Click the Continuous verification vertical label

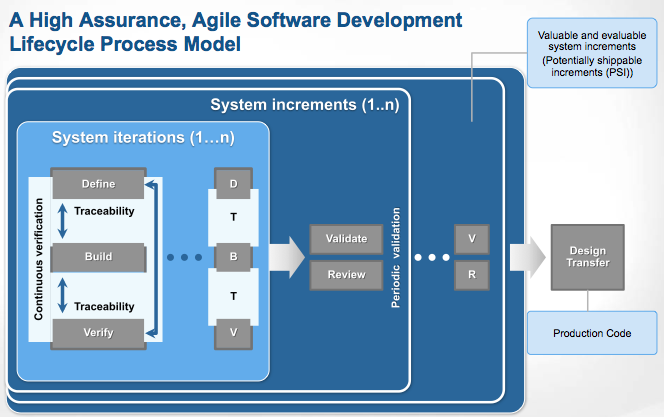pyautogui.click(x=39, y=259)
